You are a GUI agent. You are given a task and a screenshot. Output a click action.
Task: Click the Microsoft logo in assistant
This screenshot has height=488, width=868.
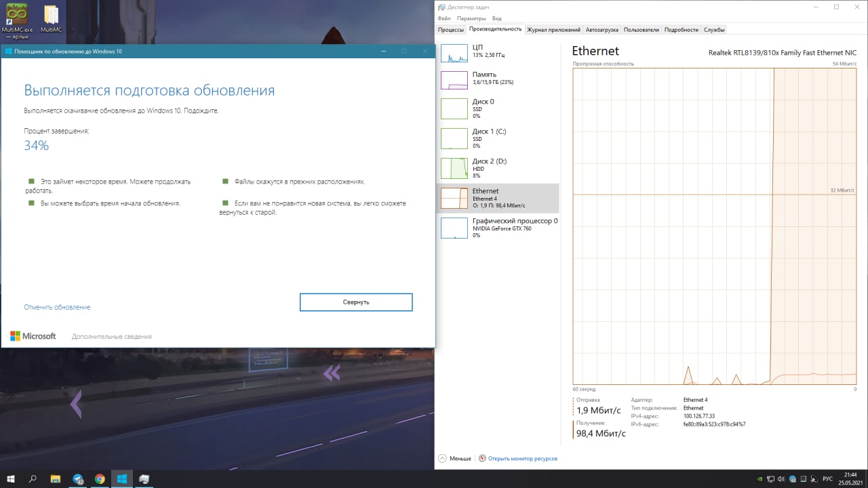click(33, 336)
